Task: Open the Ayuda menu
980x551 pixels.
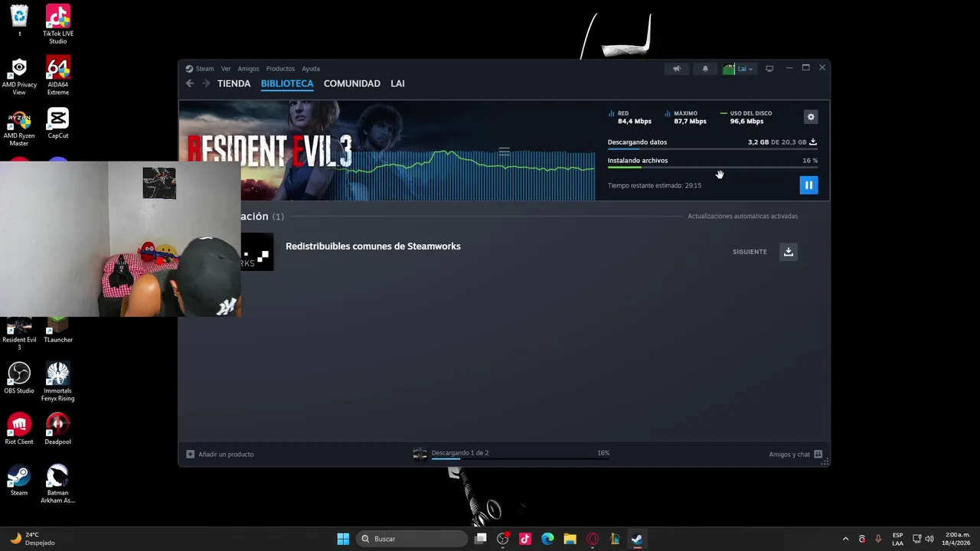Action: tap(311, 69)
